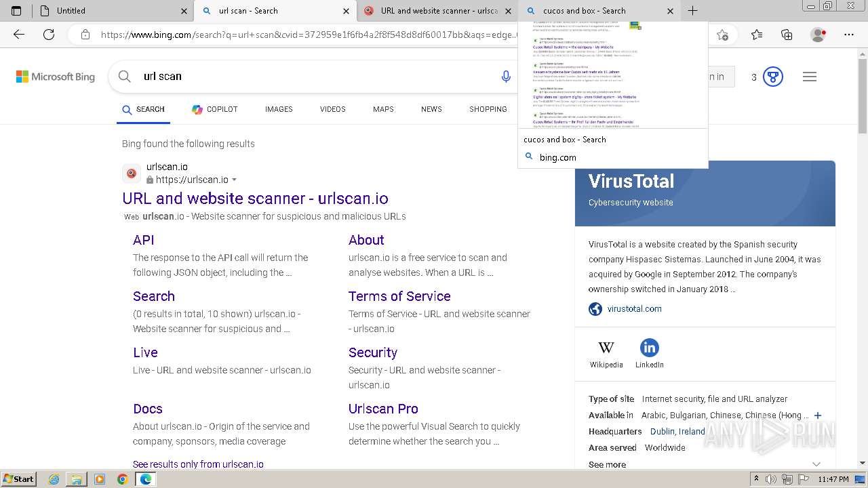Open the Search sublink under urlscan.io
The height and width of the screenshot is (488, 868).
(x=154, y=296)
